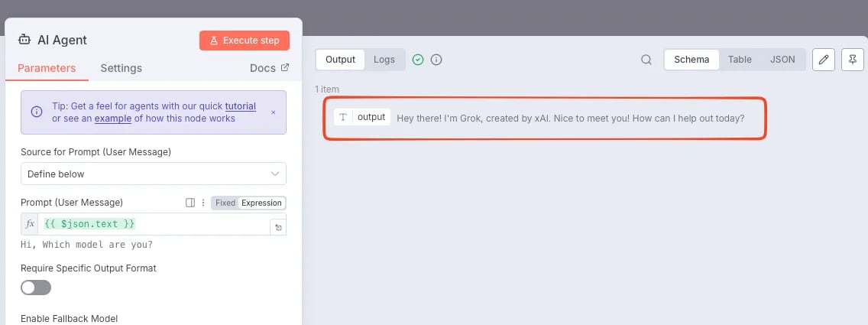Switch to the Parameters tab
Viewport: 868px width, 325px height.
click(x=47, y=68)
